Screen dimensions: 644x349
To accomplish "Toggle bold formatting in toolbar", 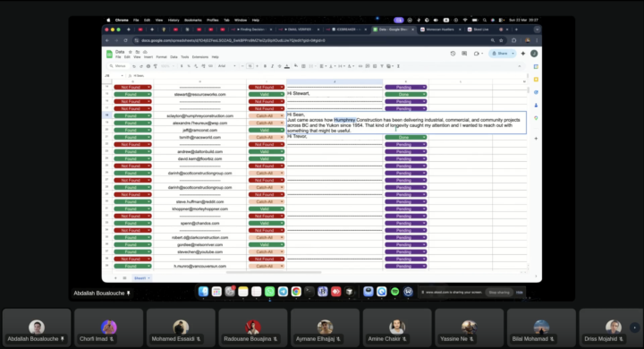I will point(265,66).
